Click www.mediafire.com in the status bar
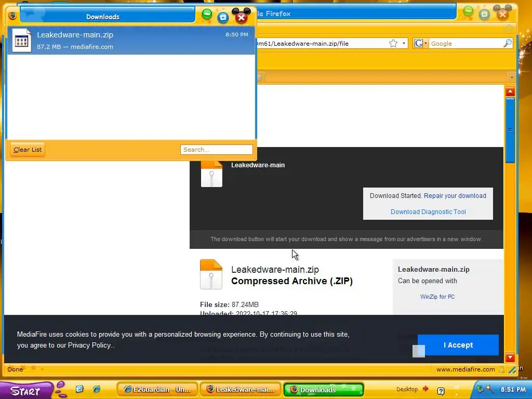This screenshot has height=399, width=532. tap(465, 369)
